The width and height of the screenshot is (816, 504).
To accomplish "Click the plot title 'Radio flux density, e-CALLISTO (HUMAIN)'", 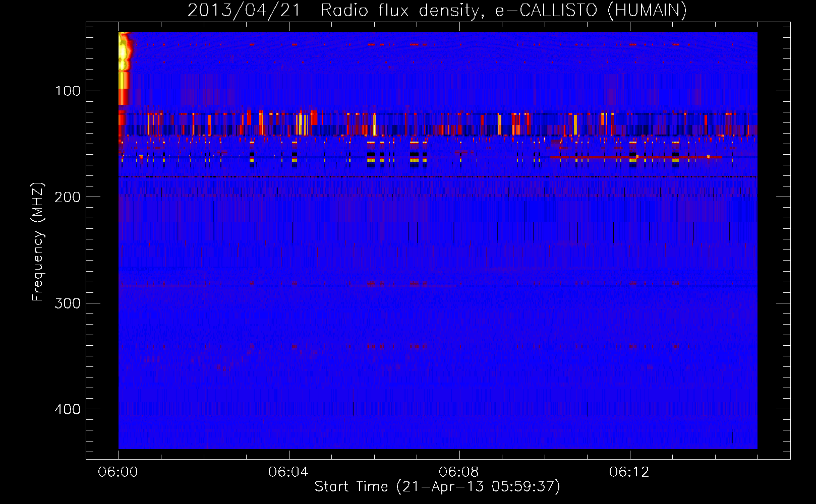I will 503,10.
